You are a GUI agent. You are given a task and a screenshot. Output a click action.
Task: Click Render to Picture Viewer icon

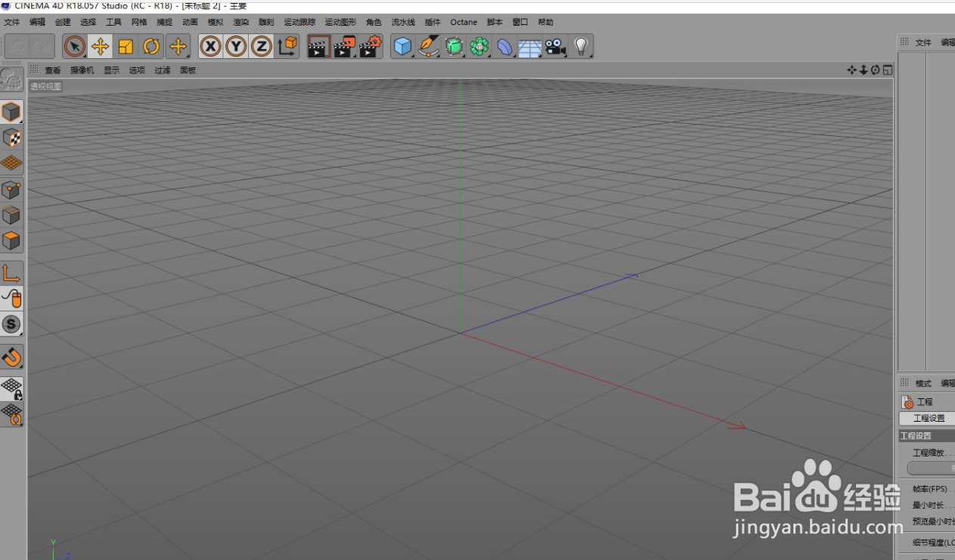tap(345, 47)
